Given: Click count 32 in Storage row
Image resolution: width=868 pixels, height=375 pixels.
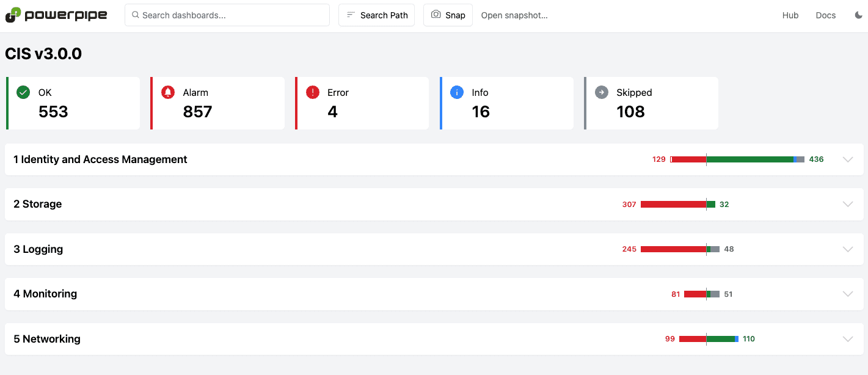Looking at the screenshot, I should tap(724, 205).
